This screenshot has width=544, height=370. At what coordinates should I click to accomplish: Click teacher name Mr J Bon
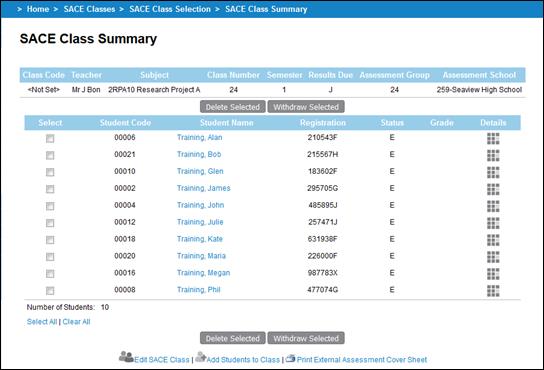tap(86, 90)
